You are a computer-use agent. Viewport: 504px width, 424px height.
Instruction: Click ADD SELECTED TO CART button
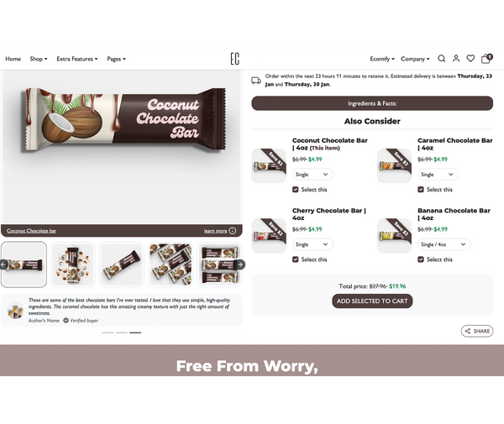click(x=372, y=301)
